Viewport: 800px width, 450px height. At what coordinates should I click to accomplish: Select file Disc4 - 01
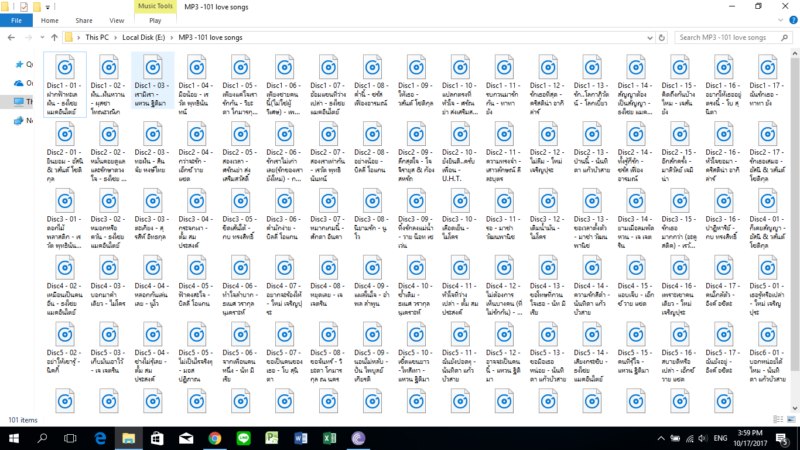tap(767, 219)
